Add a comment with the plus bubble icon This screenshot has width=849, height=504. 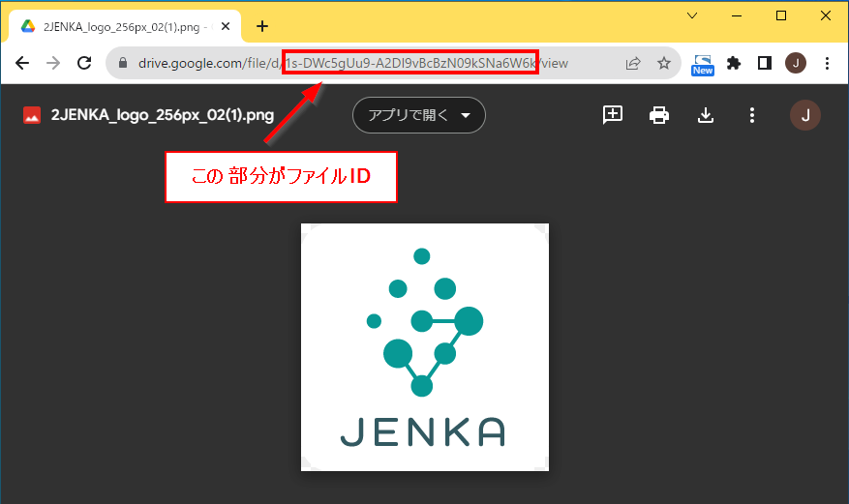pyautogui.click(x=613, y=115)
